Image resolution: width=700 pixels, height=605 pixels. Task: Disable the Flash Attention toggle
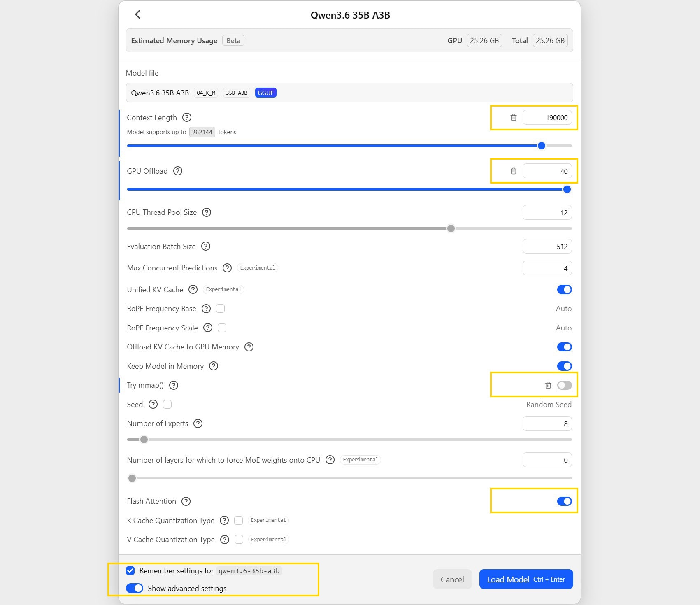[564, 501]
